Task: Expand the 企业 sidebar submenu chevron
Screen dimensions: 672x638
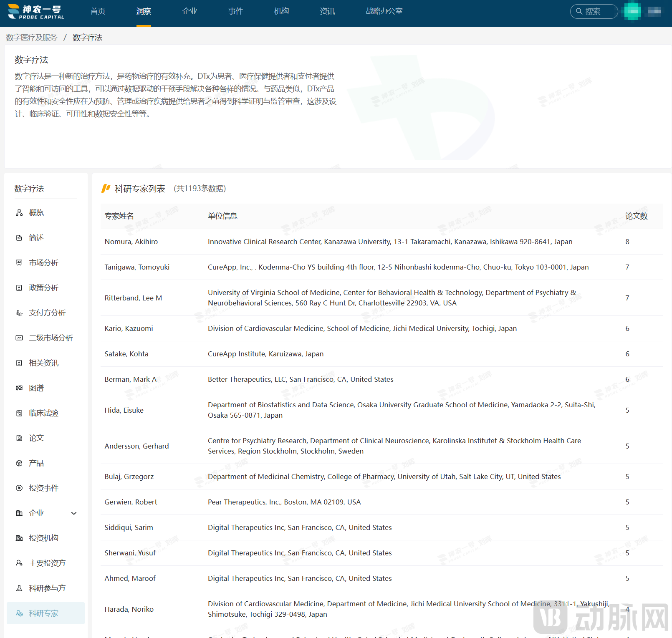Action: coord(74,513)
